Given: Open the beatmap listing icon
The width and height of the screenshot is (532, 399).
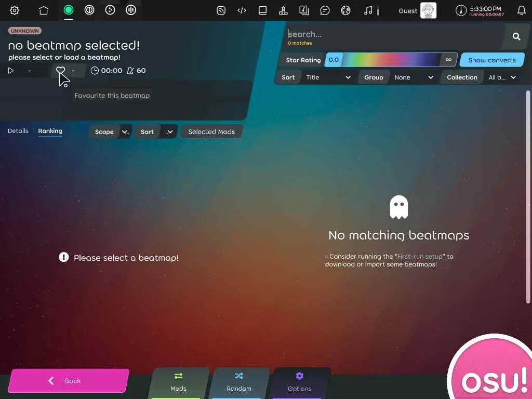Looking at the screenshot, I should (x=304, y=10).
